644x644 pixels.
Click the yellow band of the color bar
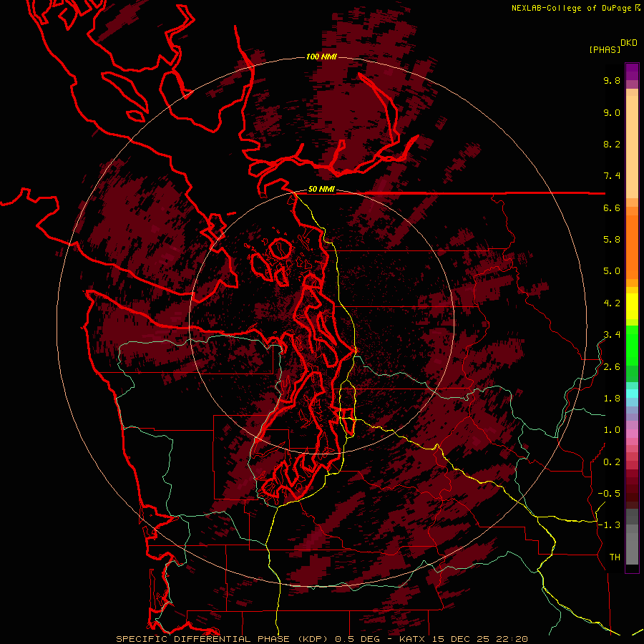click(632, 306)
